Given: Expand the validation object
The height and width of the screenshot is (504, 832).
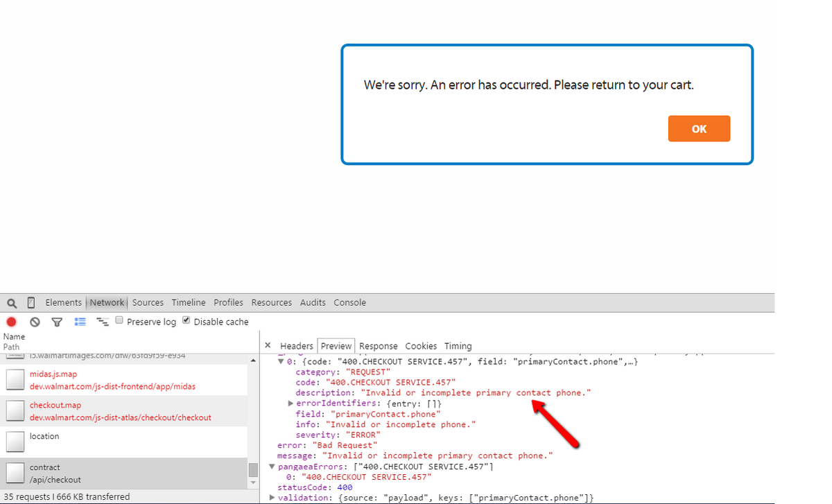Looking at the screenshot, I should [272, 497].
